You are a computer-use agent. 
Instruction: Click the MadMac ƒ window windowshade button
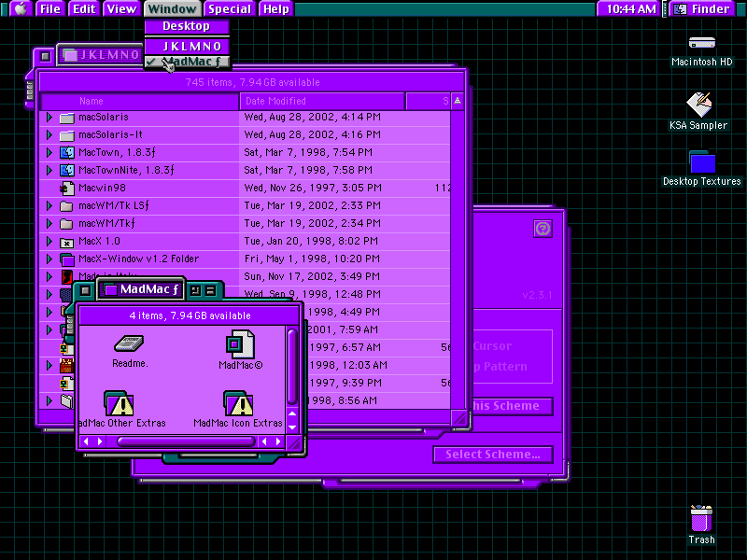tap(211, 290)
